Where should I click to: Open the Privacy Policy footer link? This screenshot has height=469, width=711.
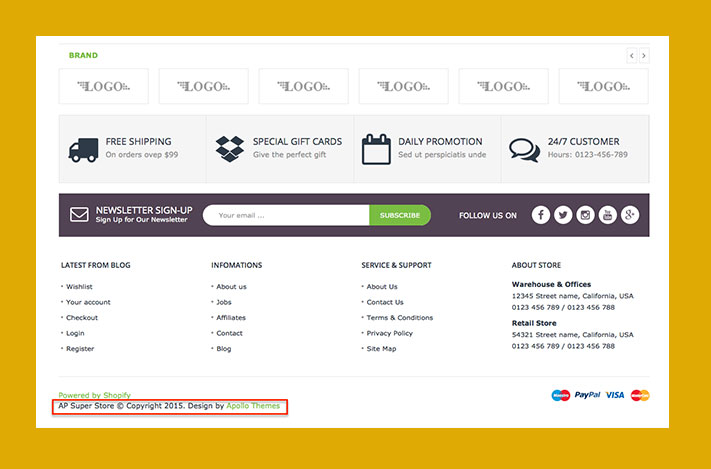coord(389,333)
